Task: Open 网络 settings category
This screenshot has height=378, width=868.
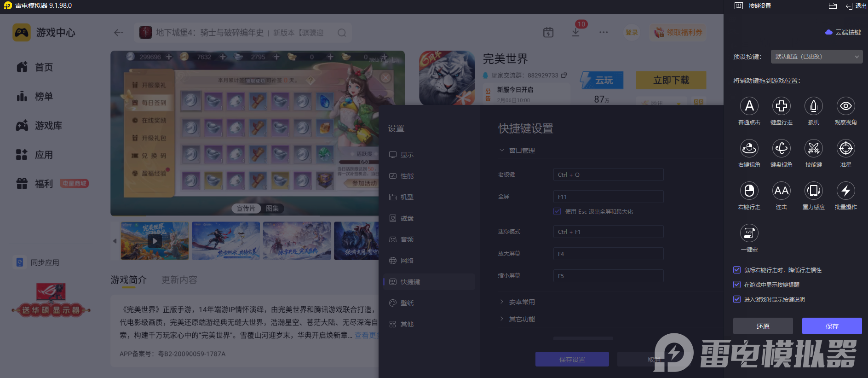Action: pos(429,261)
